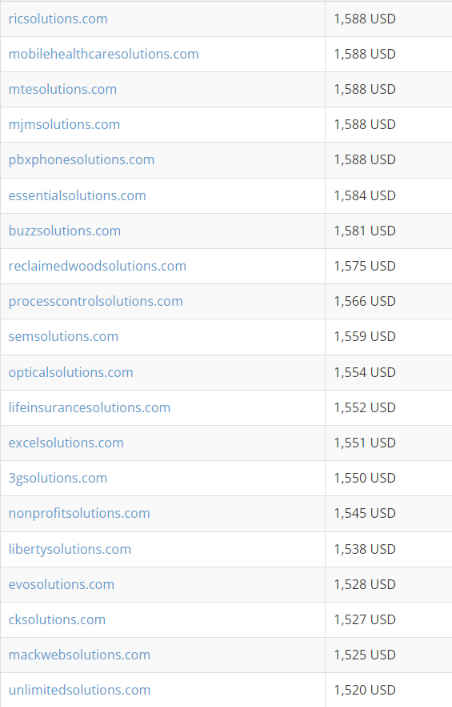Select lifeinsurancesolutions.com link
Screen dimensions: 452x707
pos(89,408)
